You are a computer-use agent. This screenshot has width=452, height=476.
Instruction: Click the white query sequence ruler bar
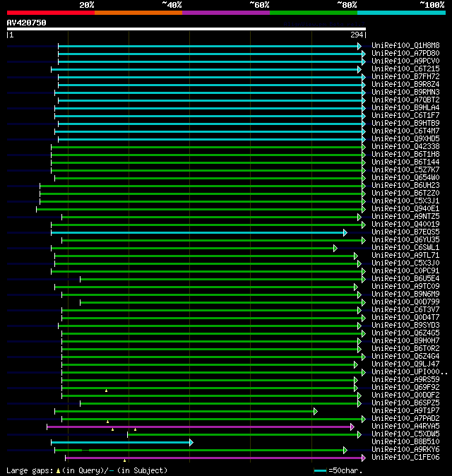pyautogui.click(x=186, y=29)
